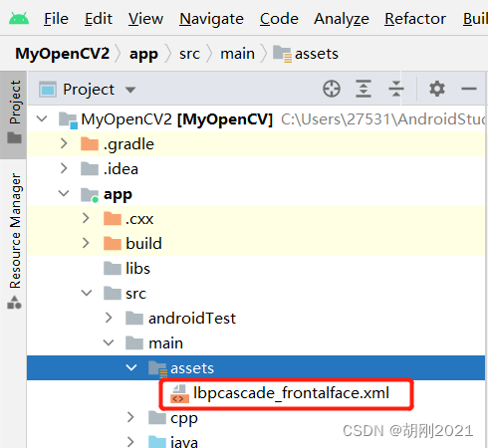
Task: Open the View menu
Action: coord(145,19)
